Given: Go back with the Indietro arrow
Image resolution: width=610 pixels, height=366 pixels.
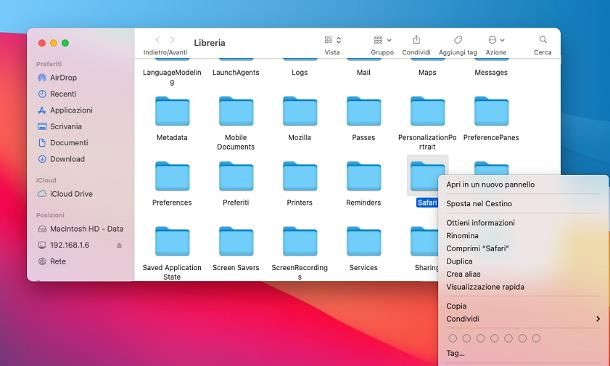Looking at the screenshot, I should tap(158, 40).
